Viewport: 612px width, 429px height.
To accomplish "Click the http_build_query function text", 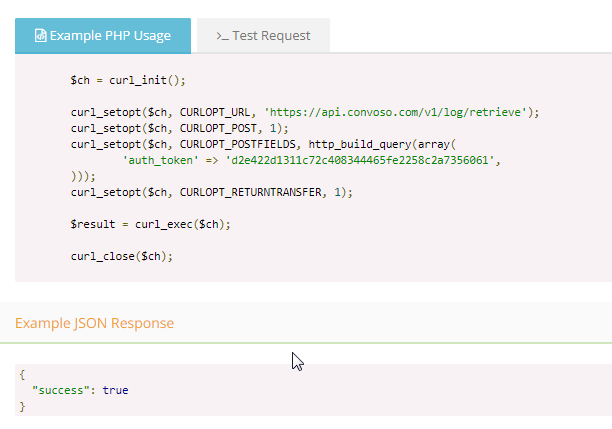I will click(359, 144).
